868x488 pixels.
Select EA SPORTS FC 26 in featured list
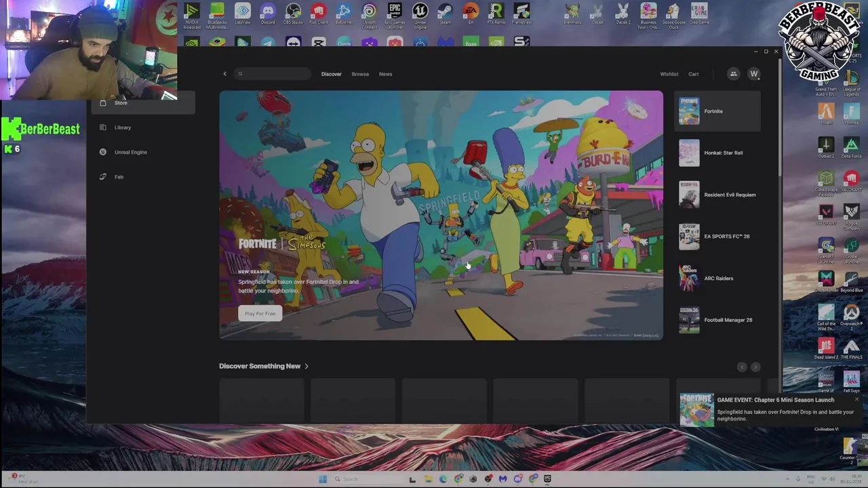coord(718,237)
